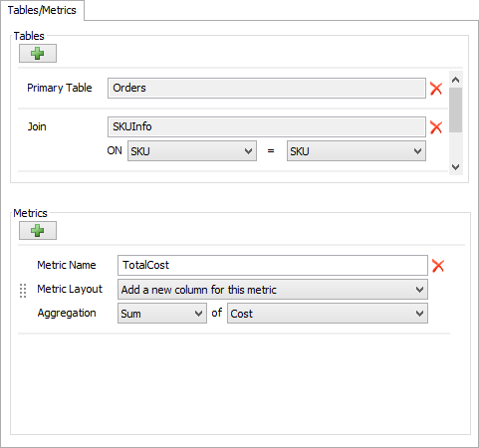Click the SKUInfo join table field

tap(267, 126)
